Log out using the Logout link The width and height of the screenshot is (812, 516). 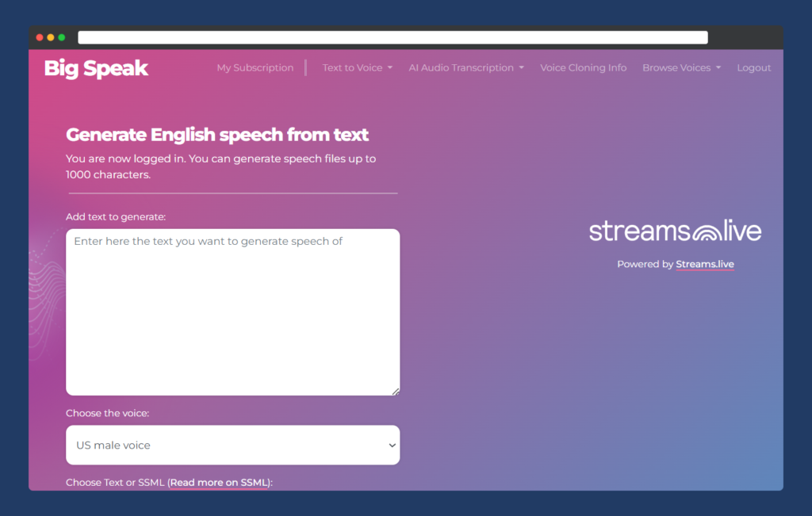753,68
